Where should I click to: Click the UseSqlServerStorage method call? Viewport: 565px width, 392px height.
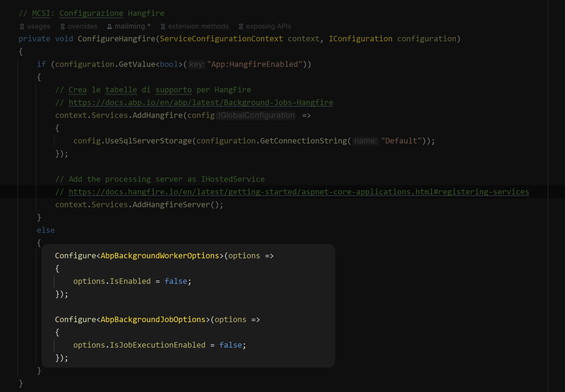coord(148,141)
